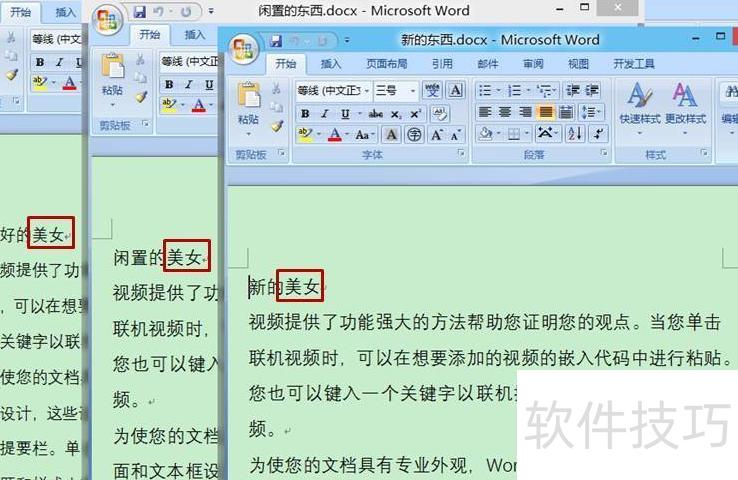Open Quick Styles (快速样式) gallery
The width and height of the screenshot is (738, 480).
(639, 109)
